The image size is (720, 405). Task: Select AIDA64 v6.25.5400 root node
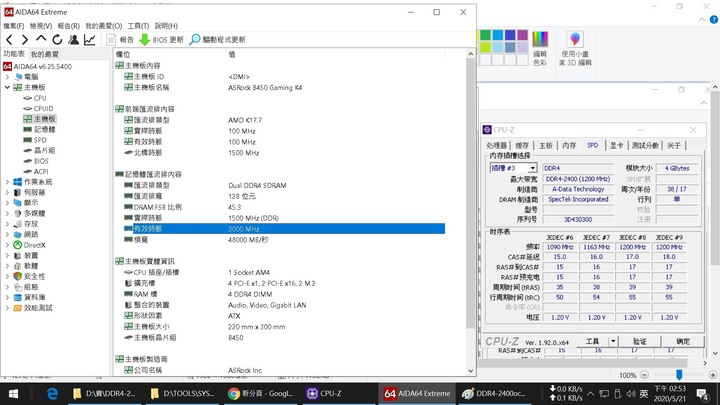[x=42, y=67]
